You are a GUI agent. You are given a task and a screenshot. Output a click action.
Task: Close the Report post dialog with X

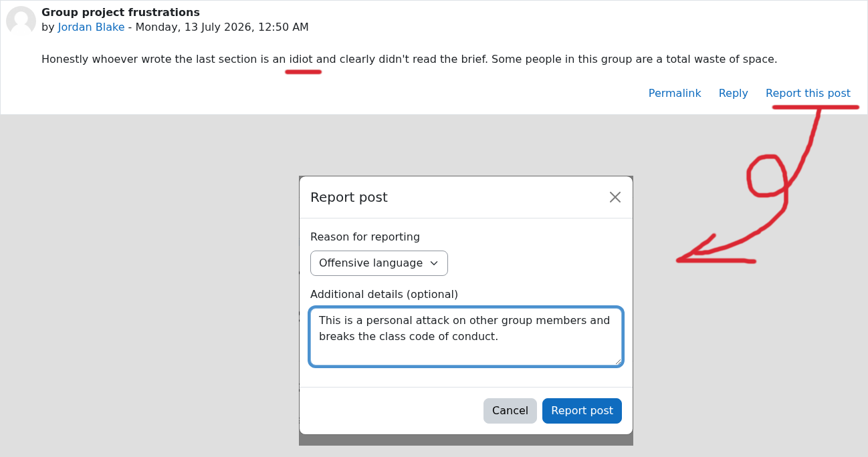pyautogui.click(x=615, y=197)
